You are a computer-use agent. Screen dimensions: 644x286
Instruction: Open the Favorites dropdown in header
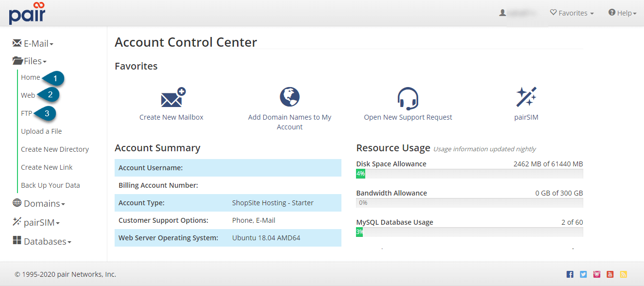coord(572,13)
